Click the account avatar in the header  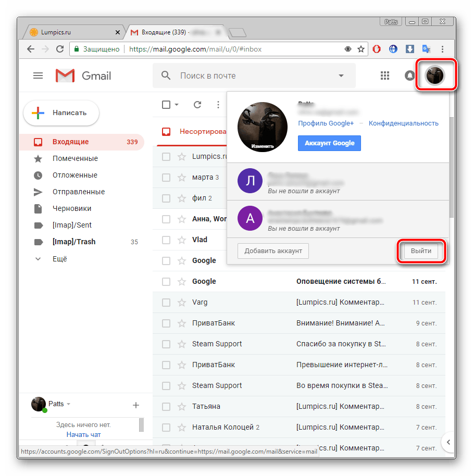click(x=435, y=76)
